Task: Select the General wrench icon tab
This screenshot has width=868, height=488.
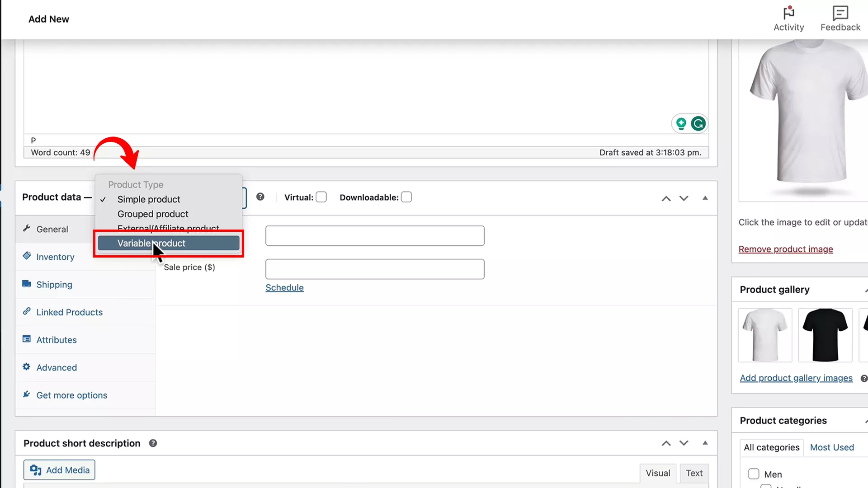Action: pyautogui.click(x=27, y=229)
